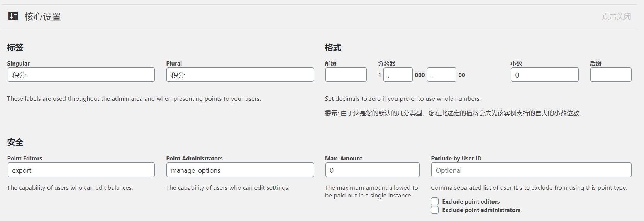
Task: Click the Exclude by User ID field
Action: [531, 170]
